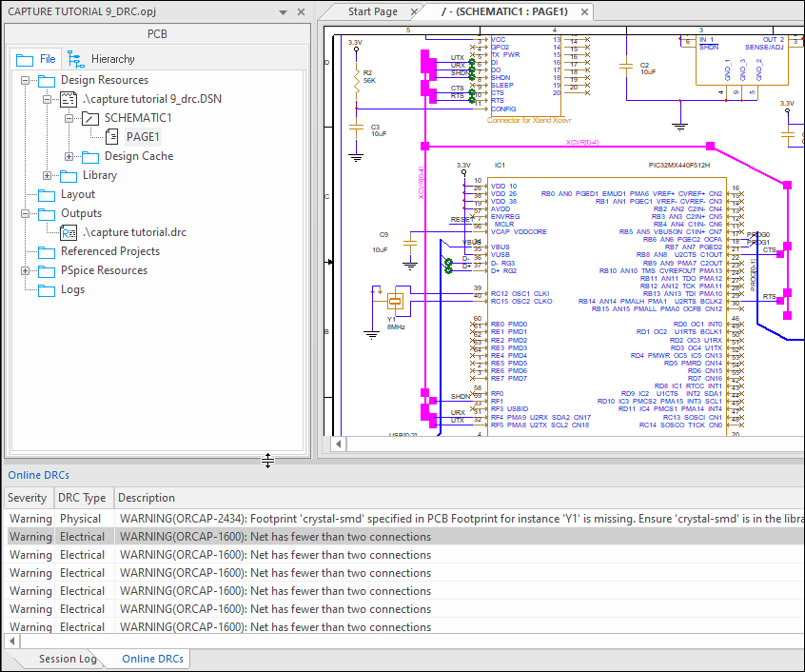
Task: Click the capture tutorial.drc report icon
Action: (x=69, y=232)
